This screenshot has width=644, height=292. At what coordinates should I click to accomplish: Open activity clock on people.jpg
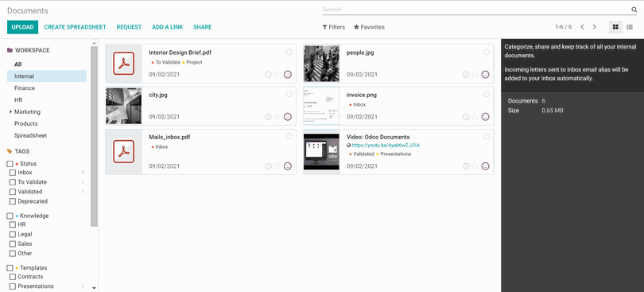click(466, 75)
